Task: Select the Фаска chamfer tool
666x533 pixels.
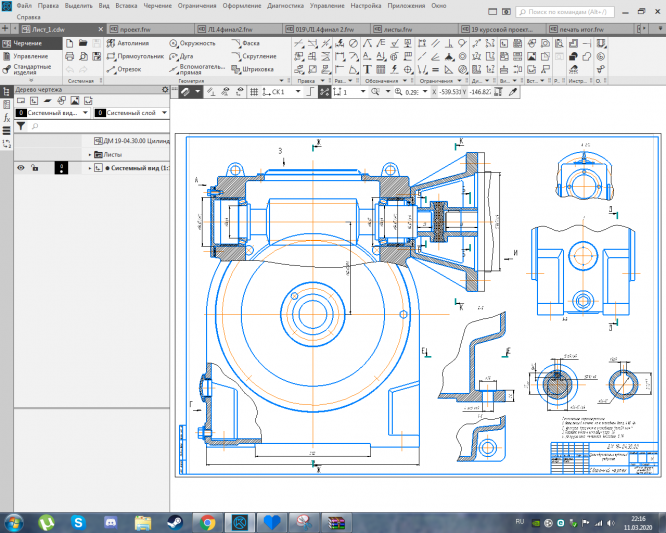Action: point(250,44)
